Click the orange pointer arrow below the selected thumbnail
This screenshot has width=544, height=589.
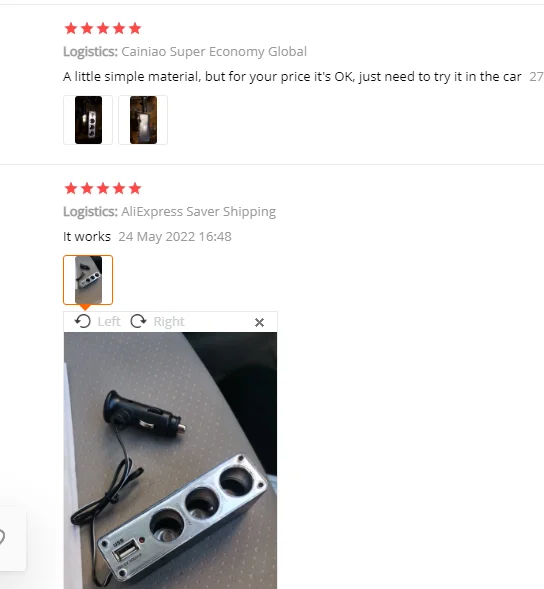point(85,307)
